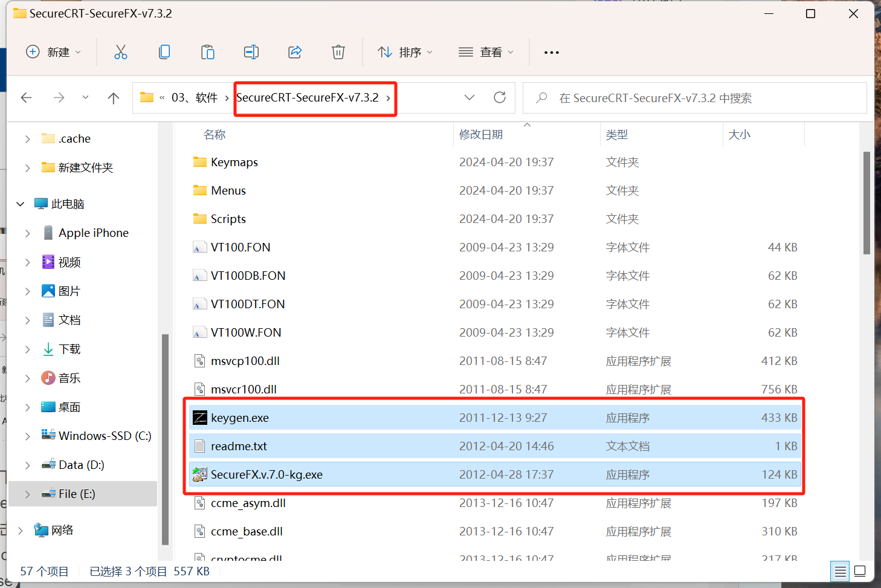The image size is (881, 588).
Task: Expand the .cache folder in sidebar
Action: pos(28,139)
